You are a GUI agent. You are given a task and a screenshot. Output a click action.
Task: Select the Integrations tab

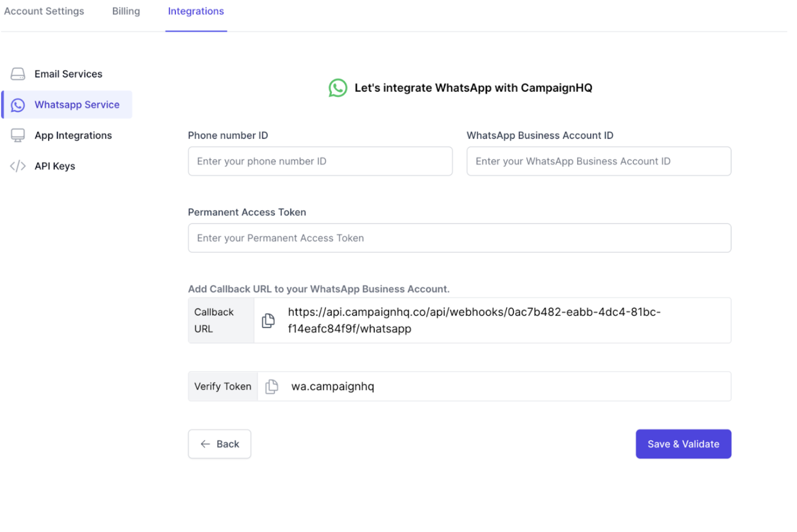196,11
